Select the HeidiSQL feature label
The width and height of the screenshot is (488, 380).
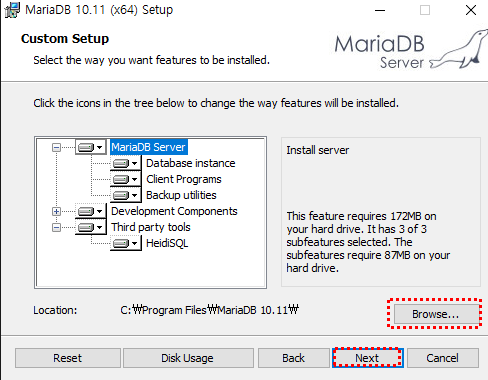pos(167,243)
